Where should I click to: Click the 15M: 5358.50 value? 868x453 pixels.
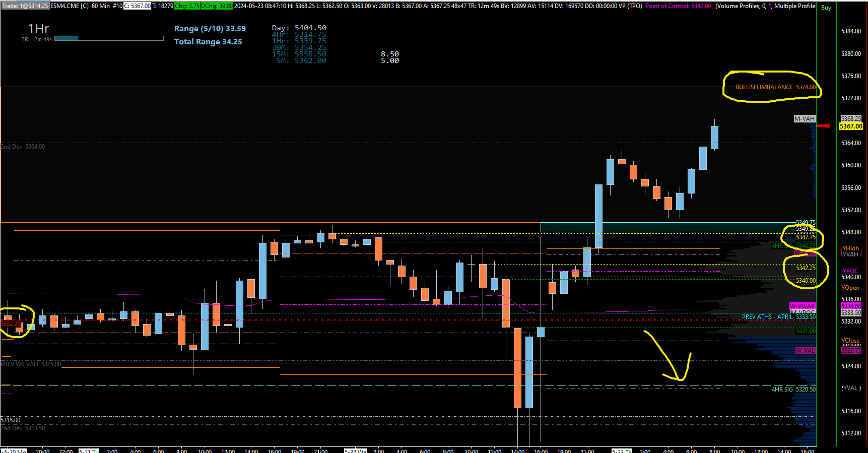pyautogui.click(x=299, y=54)
